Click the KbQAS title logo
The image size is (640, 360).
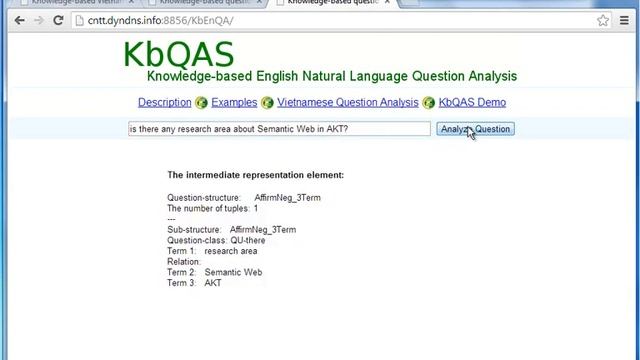[x=178, y=54]
